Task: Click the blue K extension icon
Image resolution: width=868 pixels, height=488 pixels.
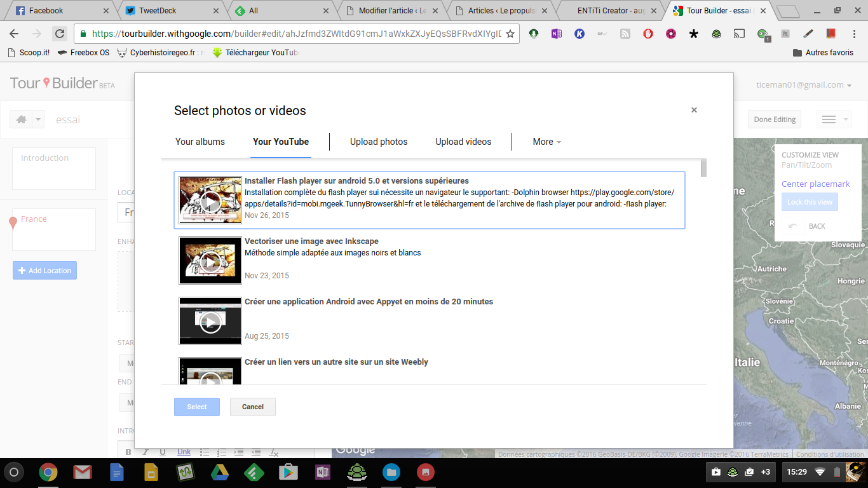Action: pos(580,34)
